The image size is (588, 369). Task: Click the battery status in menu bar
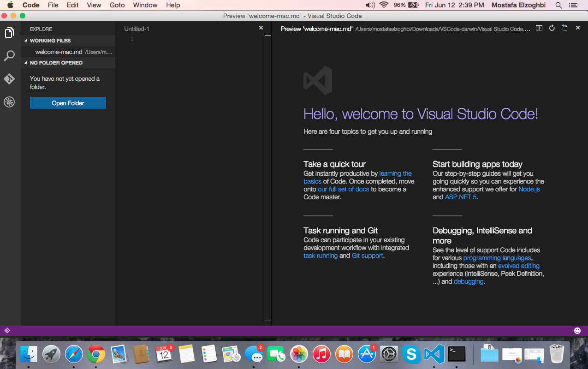pyautogui.click(x=406, y=5)
